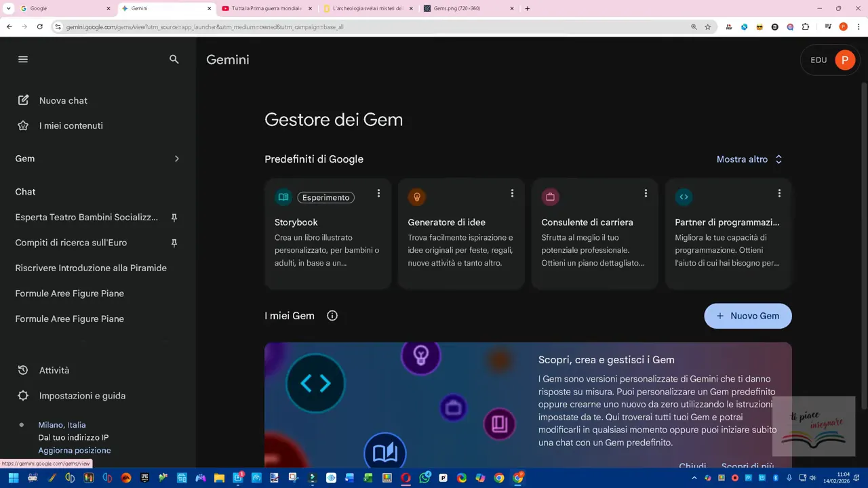Switch to the Gems.png browser tab
This screenshot has width=868, height=488.
pos(468,9)
